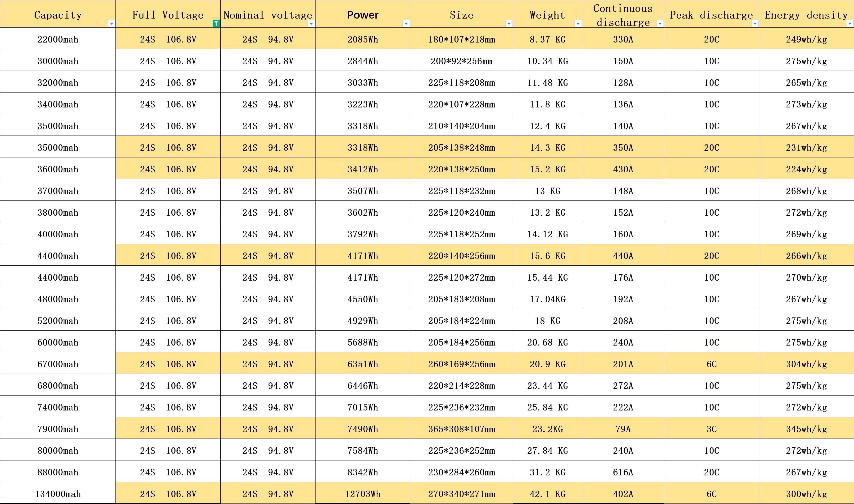This screenshot has width=854, height=504.
Task: Select the 4550Wh power cell
Action: 363,299
